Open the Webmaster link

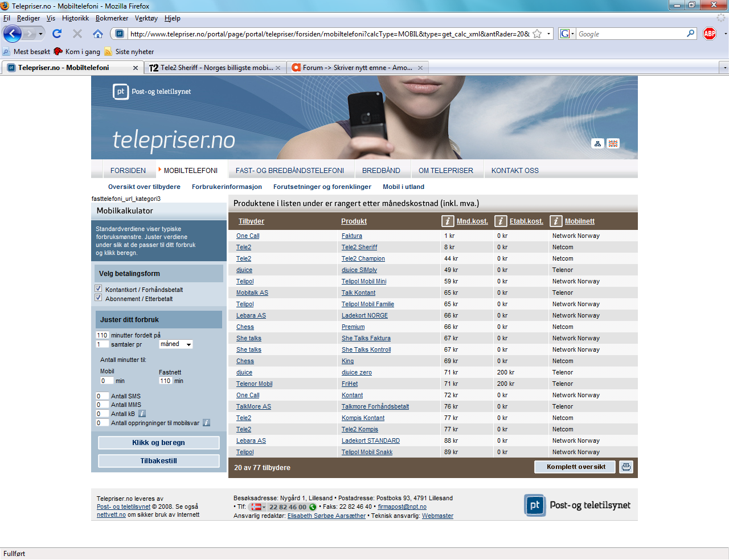tap(437, 516)
